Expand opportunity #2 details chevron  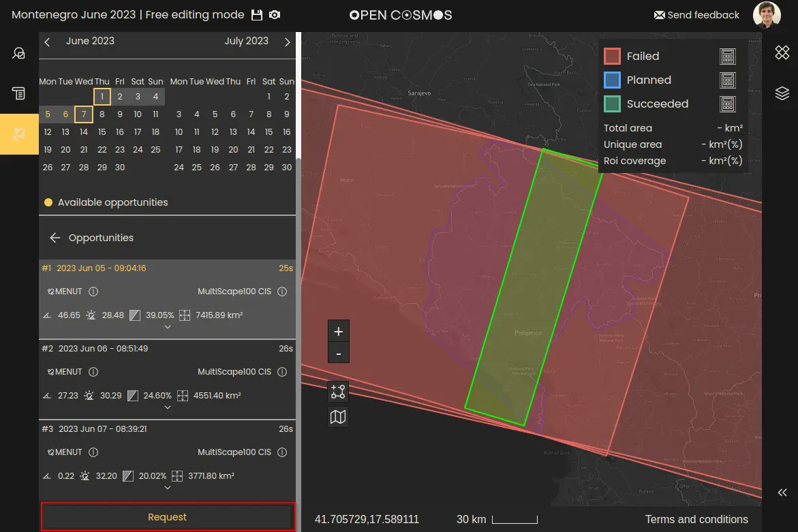click(168, 407)
